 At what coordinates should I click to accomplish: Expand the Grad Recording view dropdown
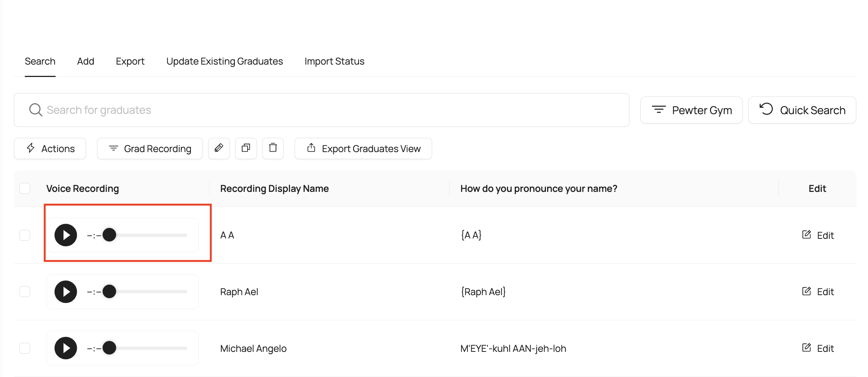click(150, 149)
